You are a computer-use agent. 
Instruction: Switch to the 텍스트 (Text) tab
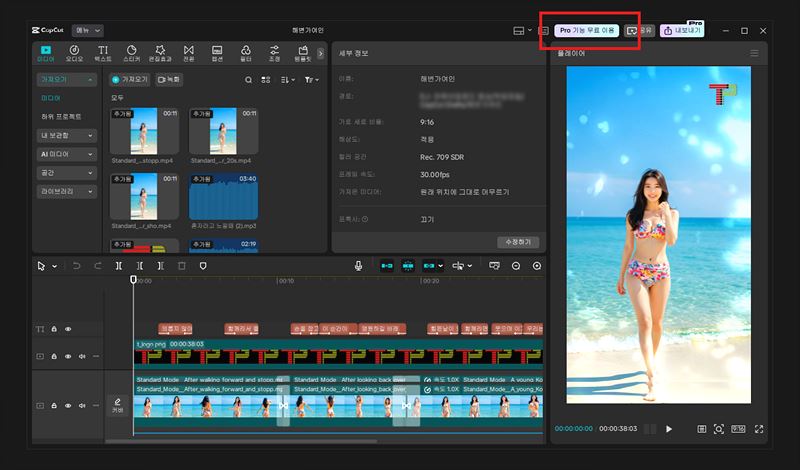click(103, 52)
